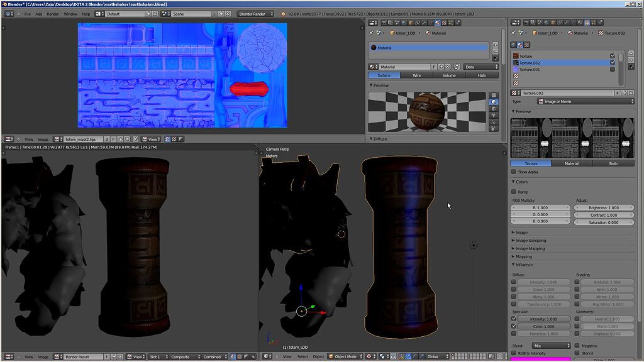The width and height of the screenshot is (644, 362).
Task: Move texture slot up arrow
Action: [x=631, y=53]
